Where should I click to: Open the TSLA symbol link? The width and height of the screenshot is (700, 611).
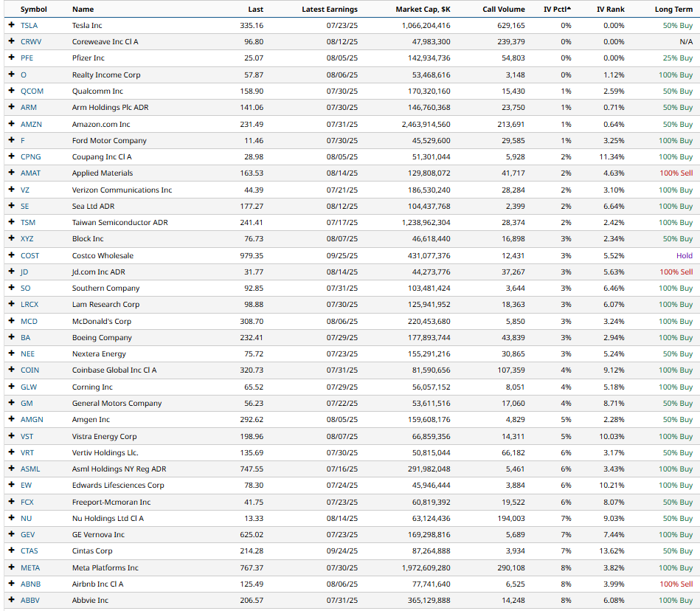tap(29, 25)
